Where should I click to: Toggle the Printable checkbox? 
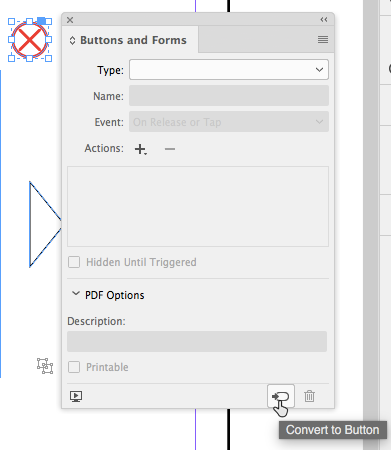tap(74, 367)
